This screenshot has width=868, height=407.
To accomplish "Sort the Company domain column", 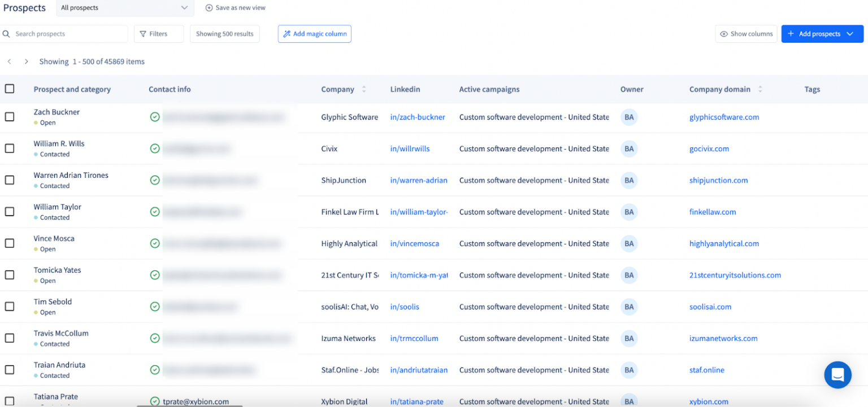I will click(x=760, y=89).
